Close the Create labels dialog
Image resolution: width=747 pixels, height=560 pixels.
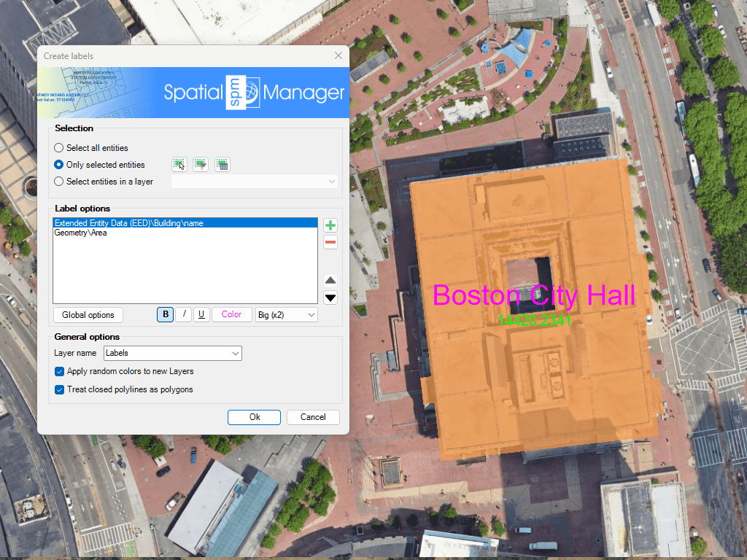click(338, 55)
